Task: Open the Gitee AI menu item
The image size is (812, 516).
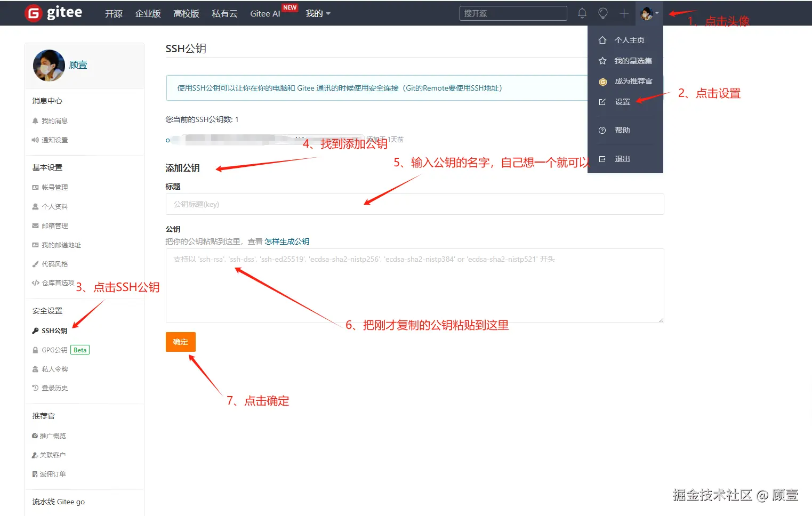Action: 265,13
